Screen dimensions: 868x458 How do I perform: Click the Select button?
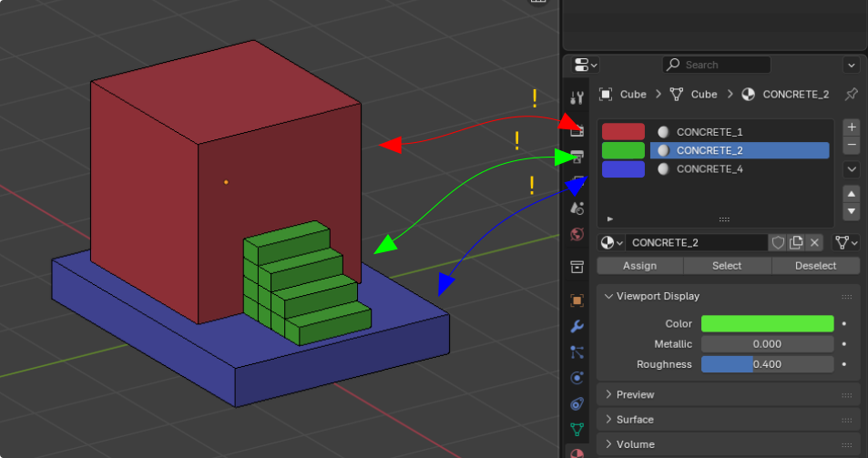tap(727, 266)
